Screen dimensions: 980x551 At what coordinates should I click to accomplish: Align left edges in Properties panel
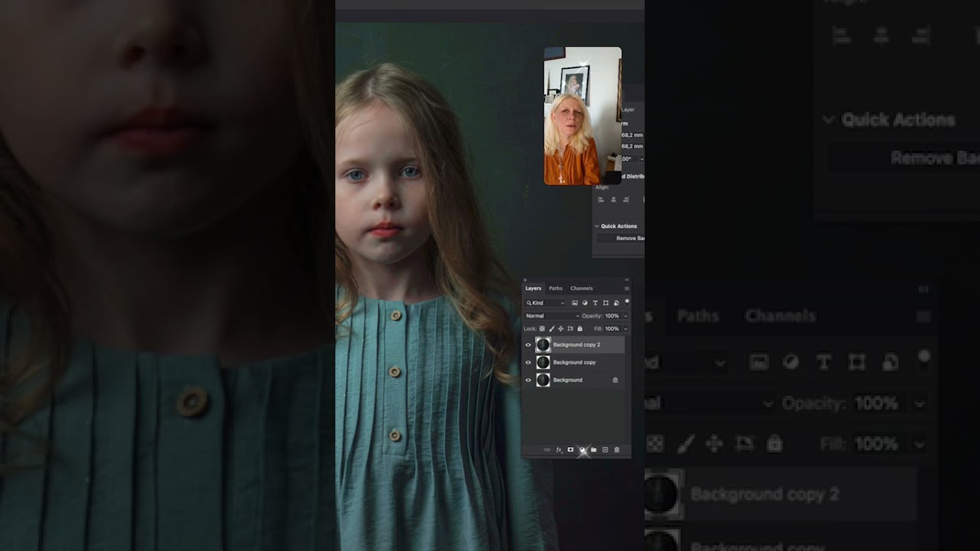coord(601,200)
